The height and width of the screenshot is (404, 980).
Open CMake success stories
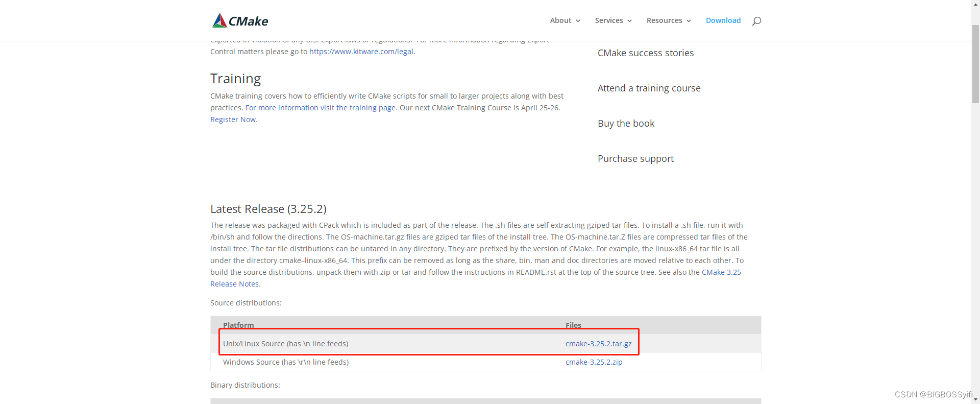coord(646,53)
